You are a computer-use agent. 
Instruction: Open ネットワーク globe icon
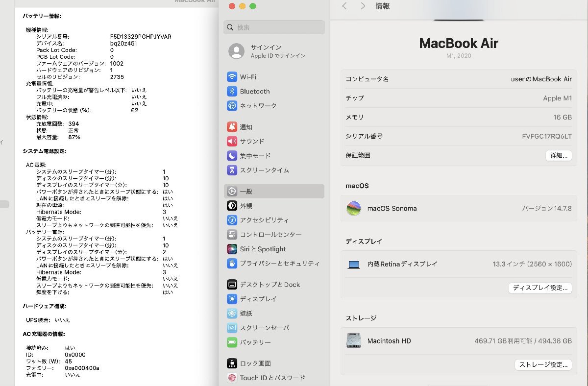232,106
